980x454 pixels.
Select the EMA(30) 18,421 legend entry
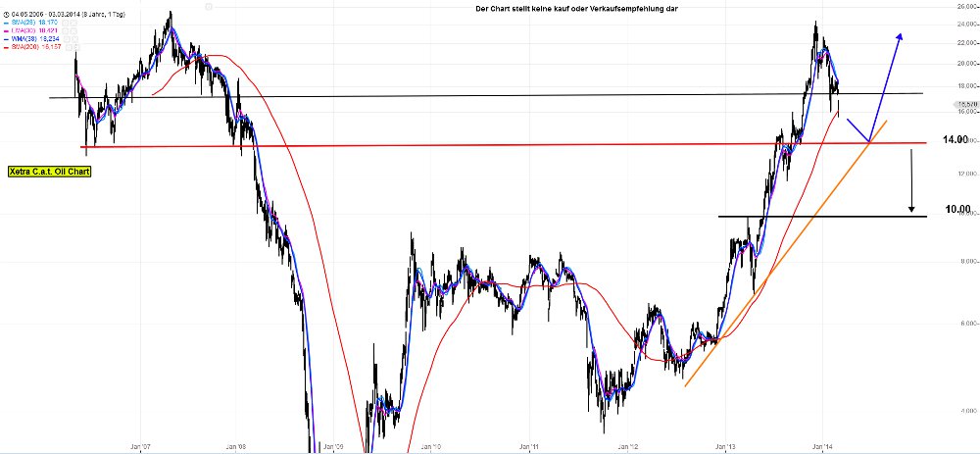tap(34, 30)
